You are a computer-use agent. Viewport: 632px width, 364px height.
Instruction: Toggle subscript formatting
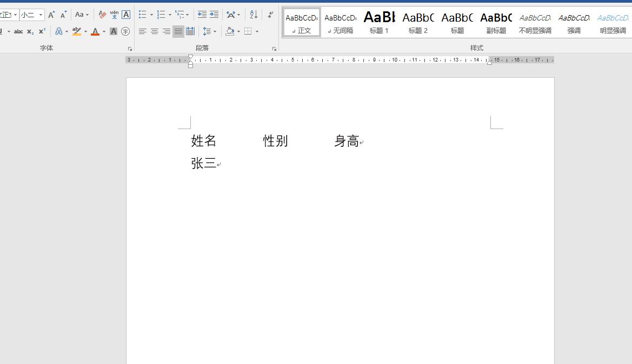30,31
